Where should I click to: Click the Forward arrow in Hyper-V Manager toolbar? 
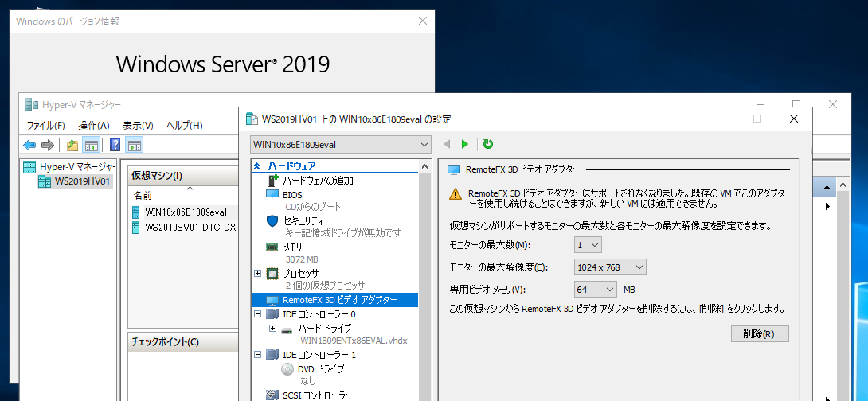(48, 146)
